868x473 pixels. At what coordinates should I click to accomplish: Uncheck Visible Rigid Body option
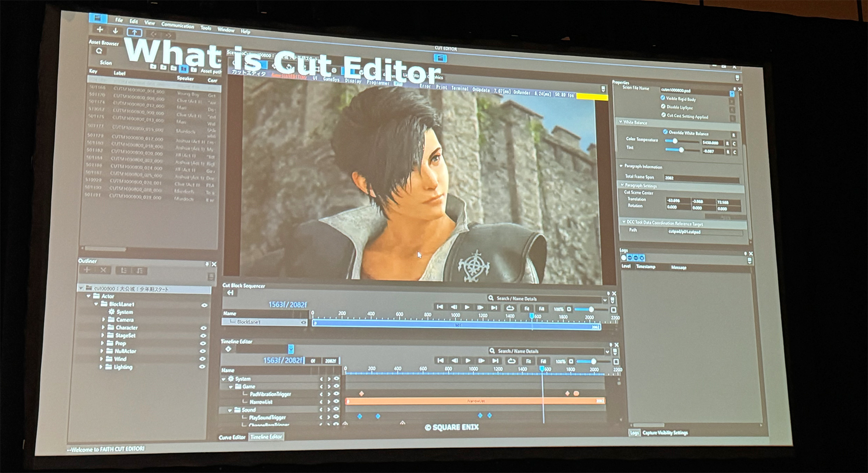click(662, 98)
